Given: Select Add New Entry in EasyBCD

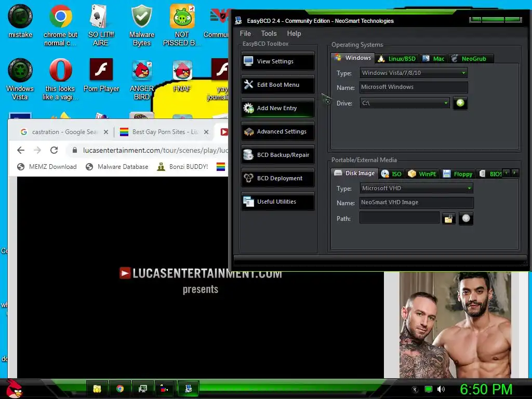Looking at the screenshot, I should (x=277, y=108).
